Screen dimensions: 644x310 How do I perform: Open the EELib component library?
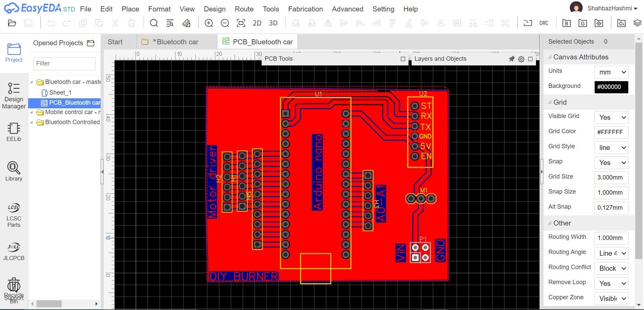click(x=14, y=132)
